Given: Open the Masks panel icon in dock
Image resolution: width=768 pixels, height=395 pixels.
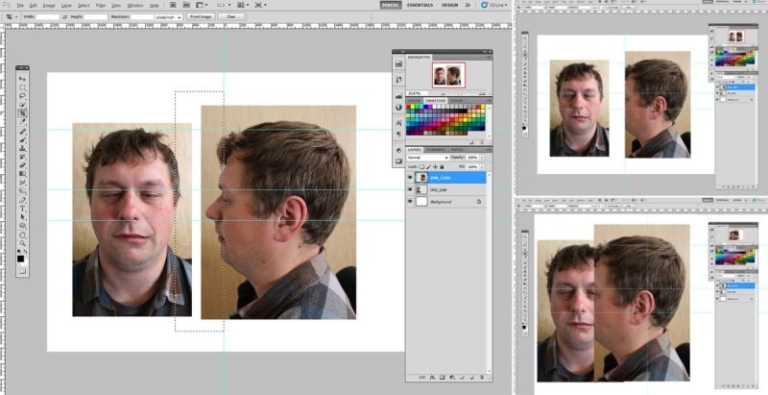Looking at the screenshot, I should click(399, 161).
